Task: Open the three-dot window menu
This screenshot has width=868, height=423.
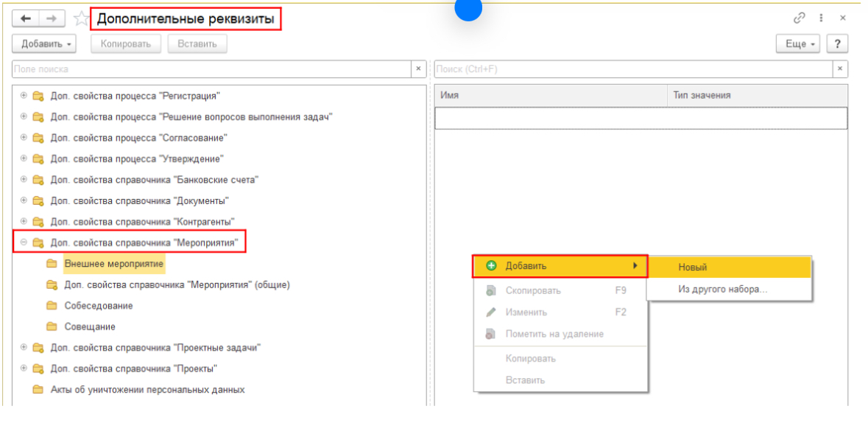Action: (x=822, y=18)
